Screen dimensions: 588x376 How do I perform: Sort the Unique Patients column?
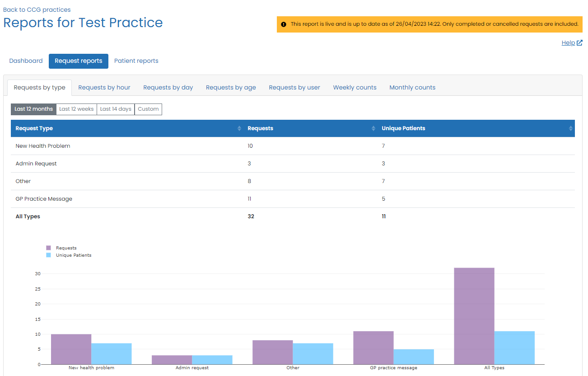(570, 128)
